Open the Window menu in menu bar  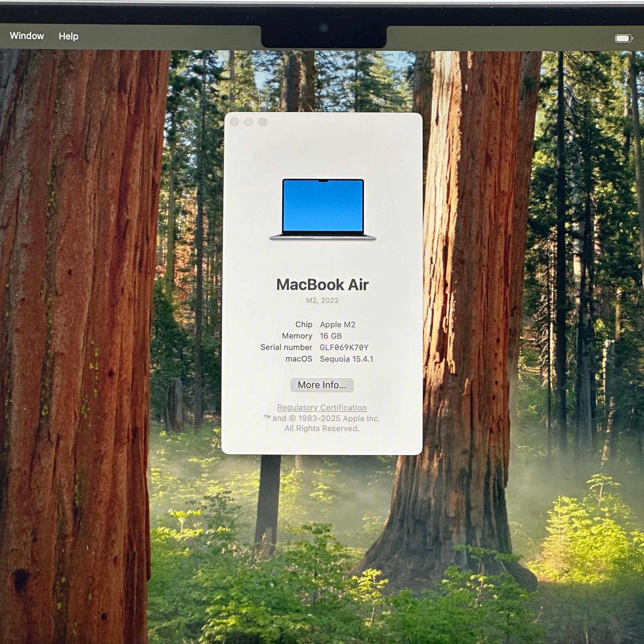tap(27, 36)
